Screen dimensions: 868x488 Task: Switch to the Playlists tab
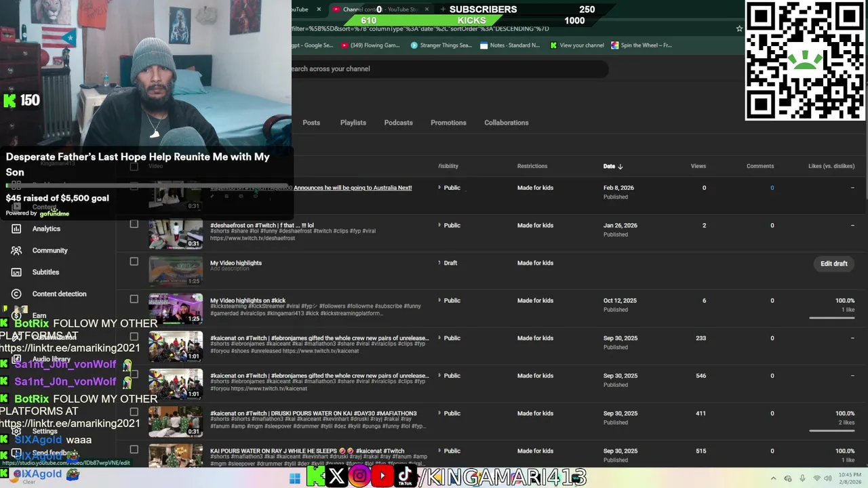tap(353, 123)
